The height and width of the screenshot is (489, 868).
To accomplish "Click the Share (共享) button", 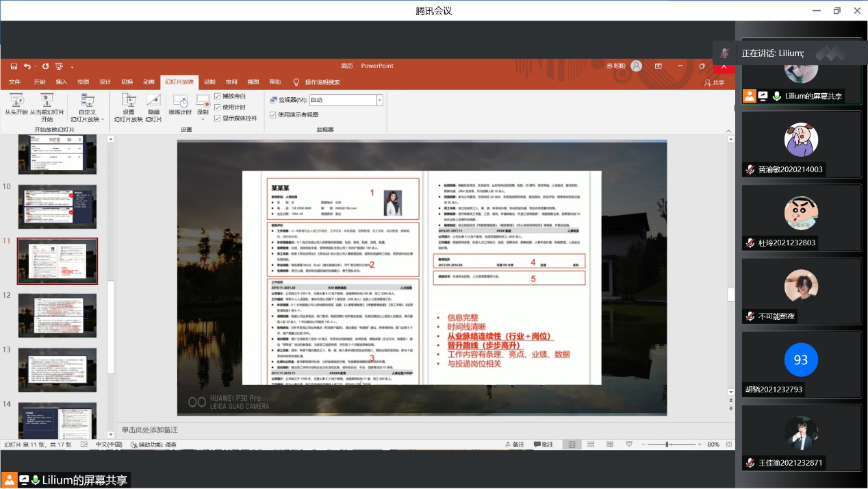I will pyautogui.click(x=714, y=82).
